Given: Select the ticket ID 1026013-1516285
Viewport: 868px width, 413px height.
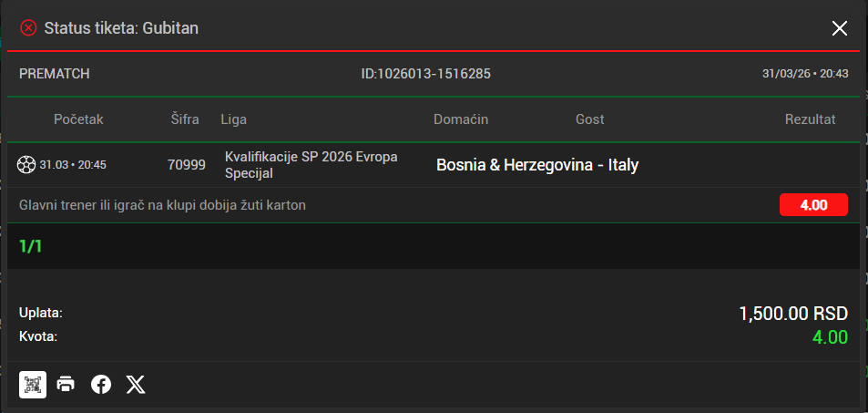Looking at the screenshot, I should (x=426, y=74).
